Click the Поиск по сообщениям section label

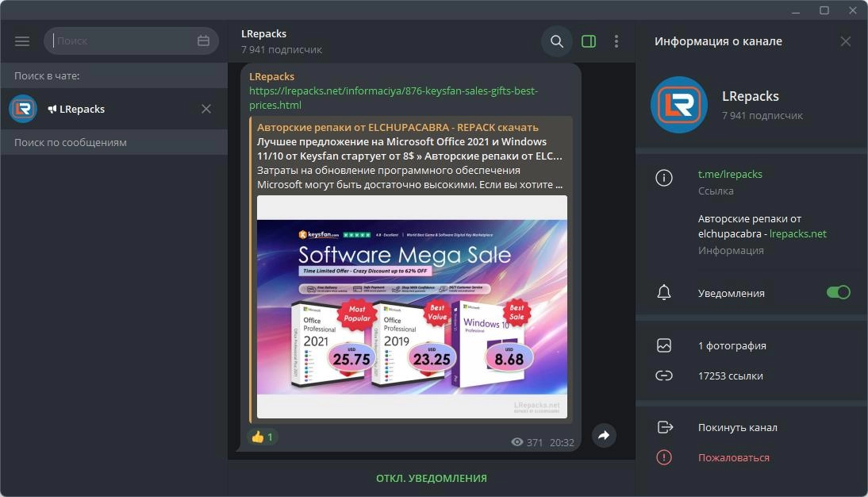(x=71, y=142)
